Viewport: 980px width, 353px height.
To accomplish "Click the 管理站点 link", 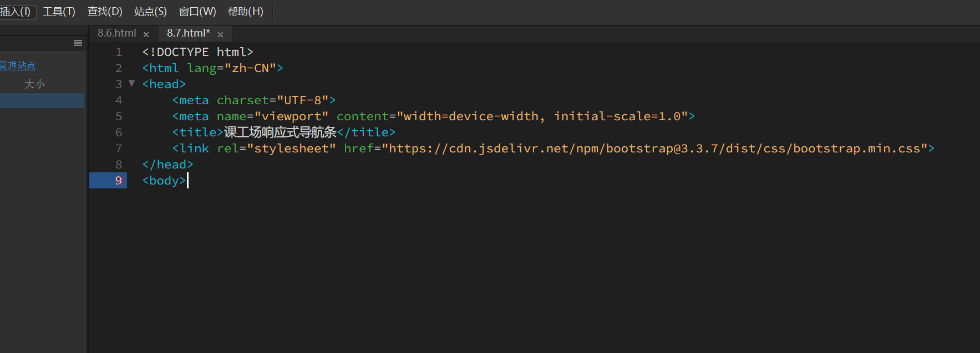I will 18,66.
